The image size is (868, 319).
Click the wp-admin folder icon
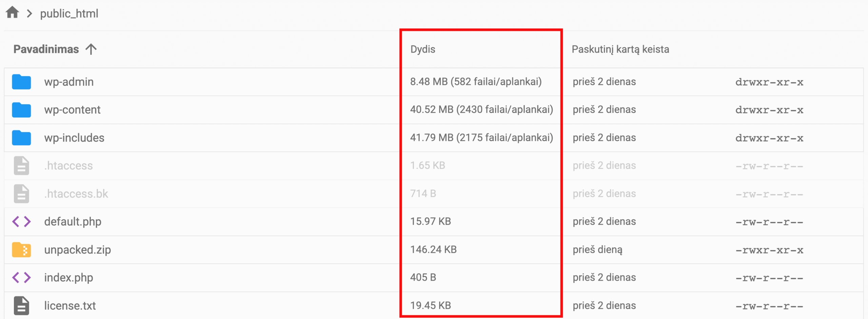point(21,82)
